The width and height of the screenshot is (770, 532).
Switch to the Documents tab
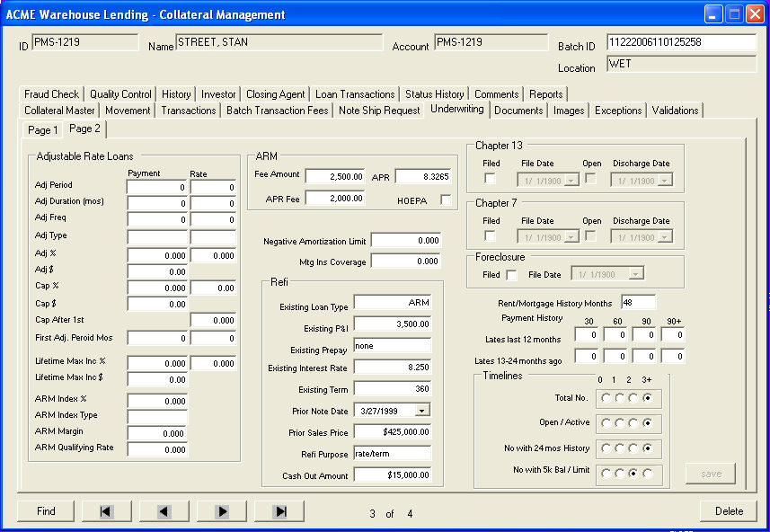point(518,111)
